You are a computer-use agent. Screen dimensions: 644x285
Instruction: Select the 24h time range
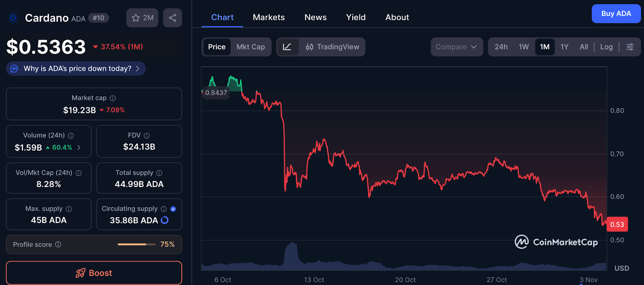[501, 47]
